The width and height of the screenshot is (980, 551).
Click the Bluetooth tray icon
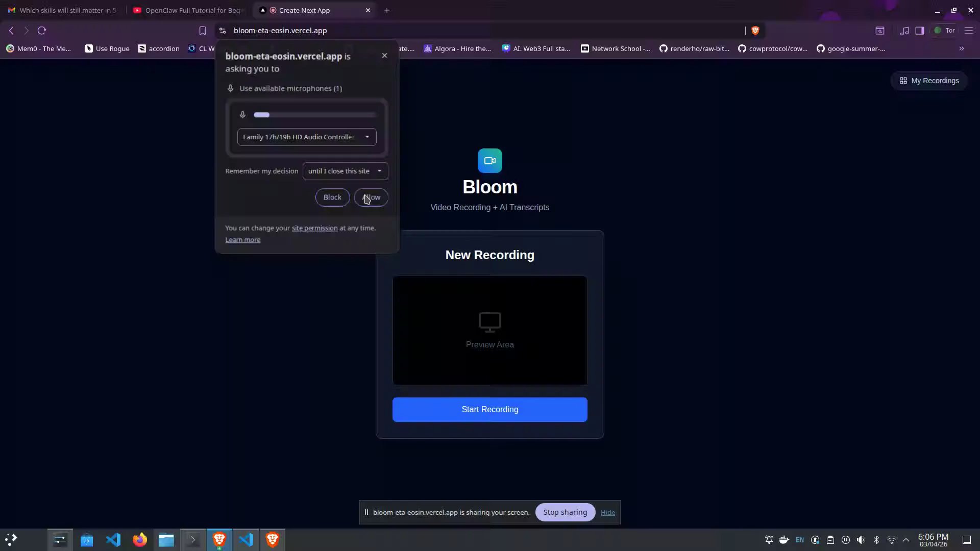pyautogui.click(x=876, y=540)
